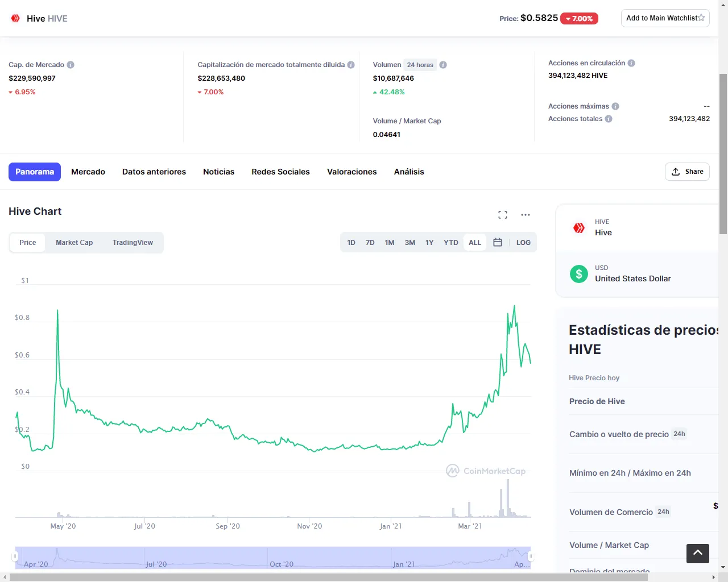The width and height of the screenshot is (728, 582).
Task: Click Add to Main Watchlist button
Action: (665, 18)
